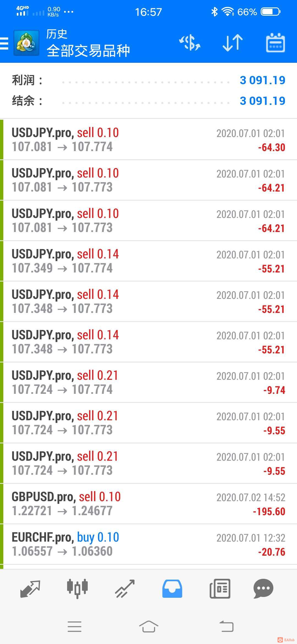This screenshot has height=644, width=297.
Task: Open the calendar date range picker
Action: pyautogui.click(x=275, y=43)
